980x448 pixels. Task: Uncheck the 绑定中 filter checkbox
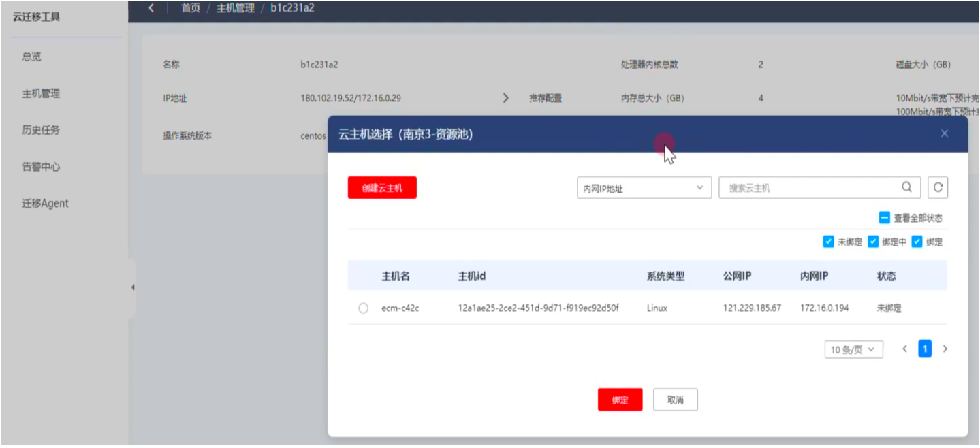(873, 242)
